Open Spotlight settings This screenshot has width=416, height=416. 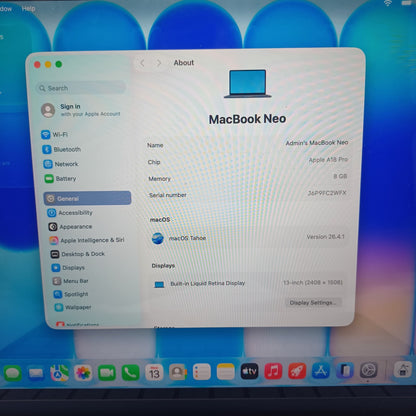click(x=71, y=294)
